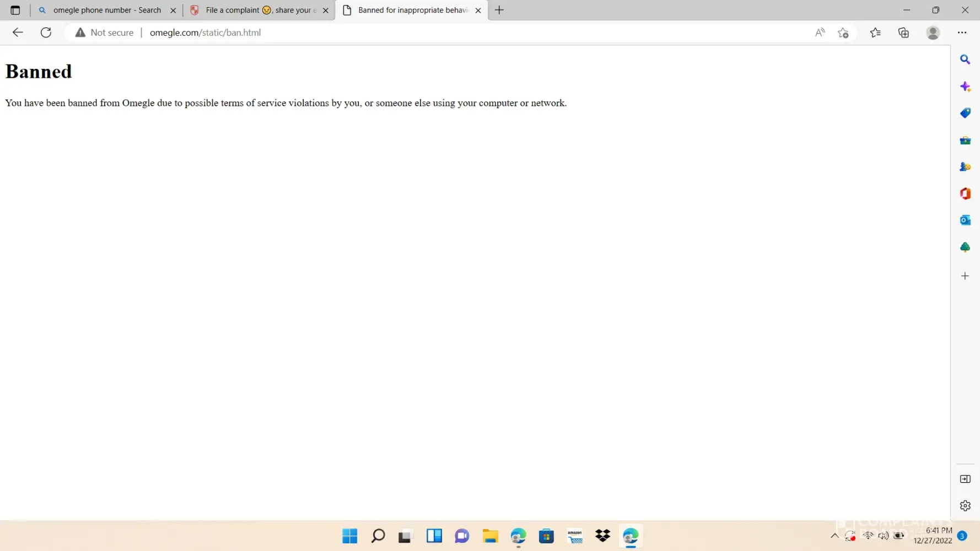This screenshot has width=980, height=551.
Task: Hide the Edge sidebar
Action: click(x=965, y=479)
